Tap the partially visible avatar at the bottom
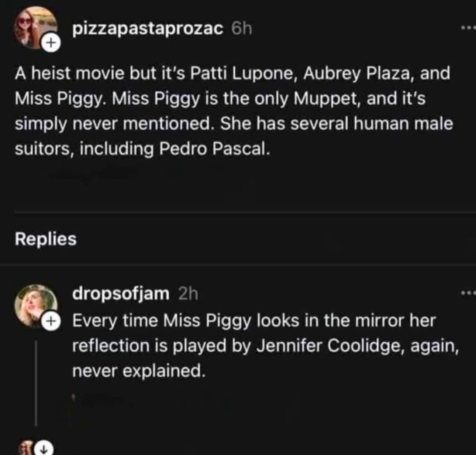 26,448
